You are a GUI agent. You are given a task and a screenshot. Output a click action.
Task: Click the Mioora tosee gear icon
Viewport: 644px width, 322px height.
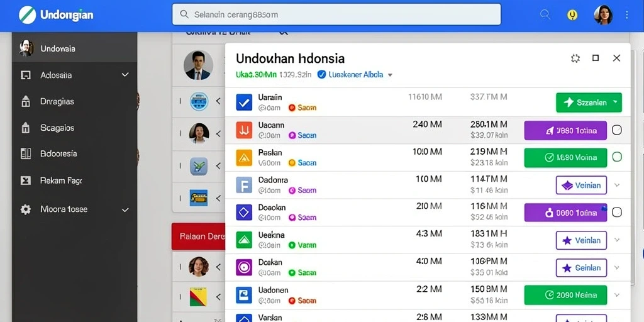click(x=26, y=209)
